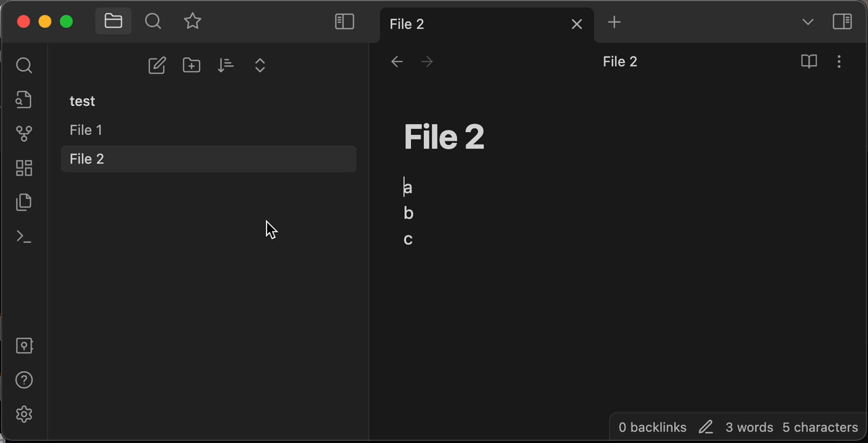This screenshot has height=443, width=868.
Task: Open the vault switcher
Action: click(x=24, y=346)
